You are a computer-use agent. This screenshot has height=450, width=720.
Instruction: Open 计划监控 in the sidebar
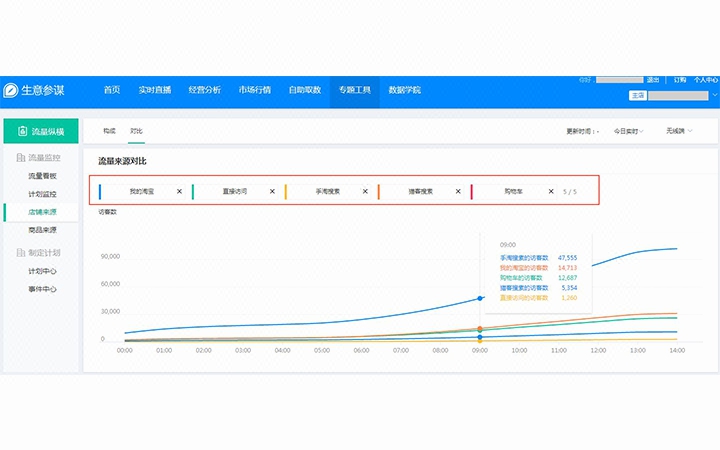click(x=42, y=194)
